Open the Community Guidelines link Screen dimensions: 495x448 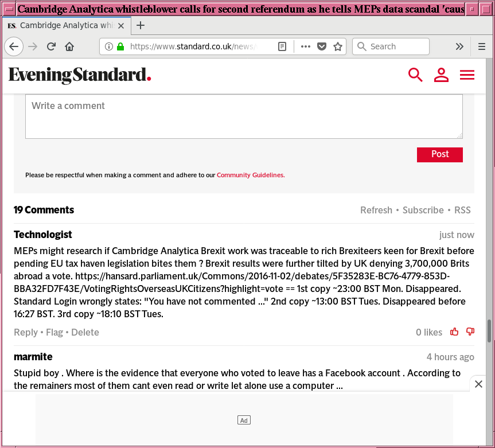(251, 175)
